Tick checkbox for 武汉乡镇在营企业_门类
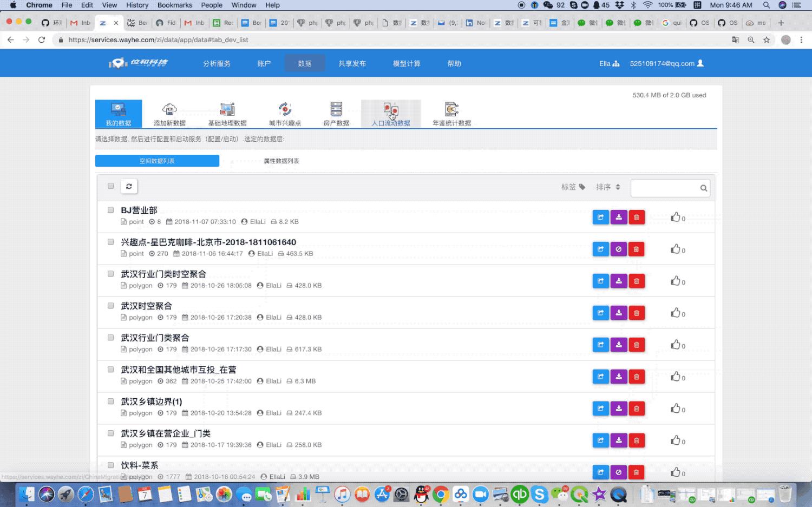The width and height of the screenshot is (812, 507). (x=110, y=433)
